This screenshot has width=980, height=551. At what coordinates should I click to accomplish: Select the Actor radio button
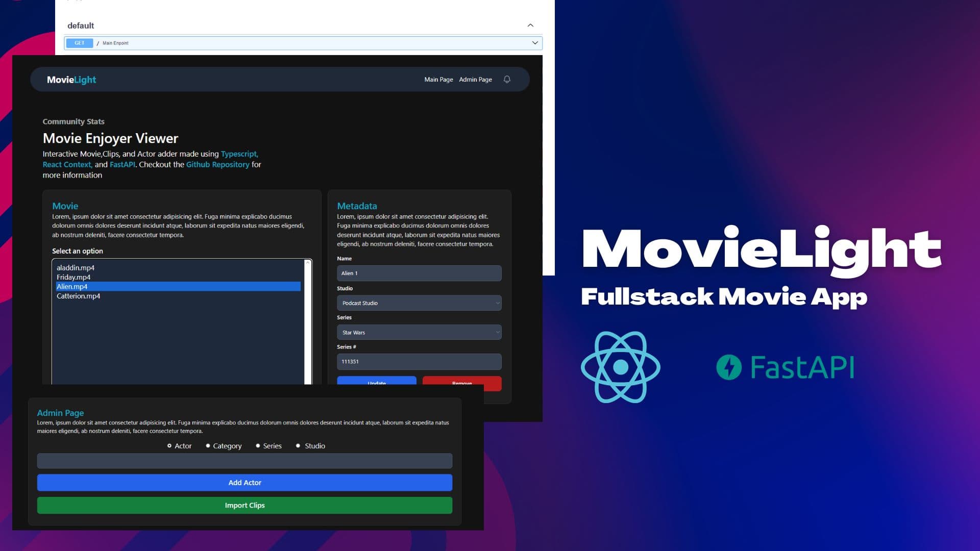coord(169,446)
